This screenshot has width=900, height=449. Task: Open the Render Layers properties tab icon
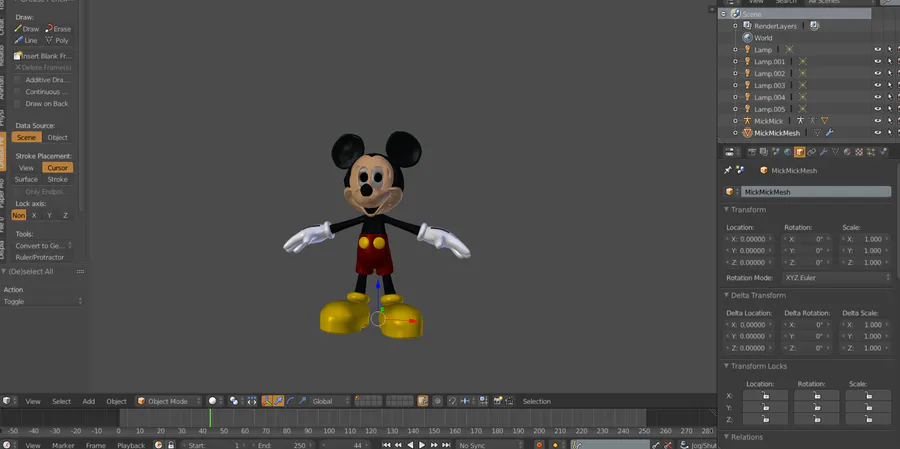coord(764,152)
